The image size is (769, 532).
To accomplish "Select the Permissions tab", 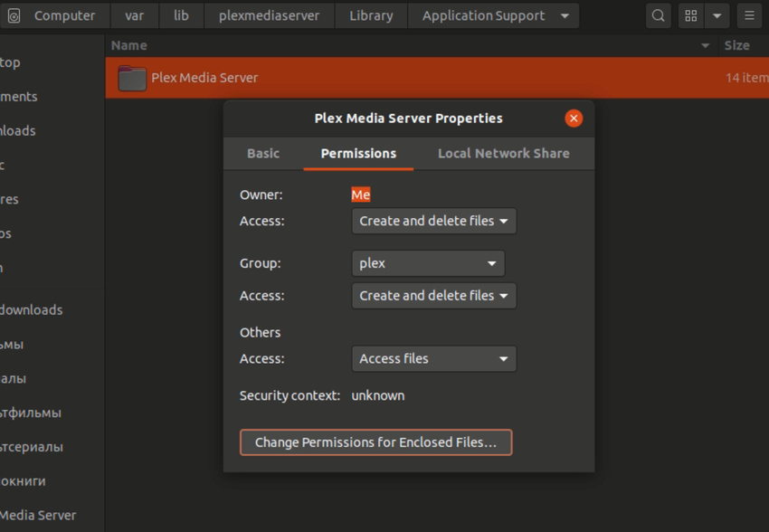I will point(358,154).
